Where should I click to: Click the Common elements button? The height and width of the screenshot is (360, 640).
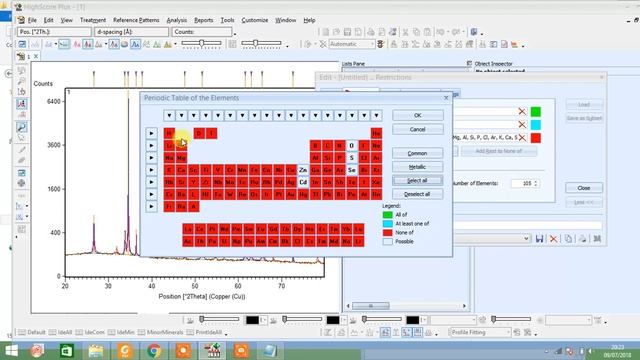coord(418,153)
